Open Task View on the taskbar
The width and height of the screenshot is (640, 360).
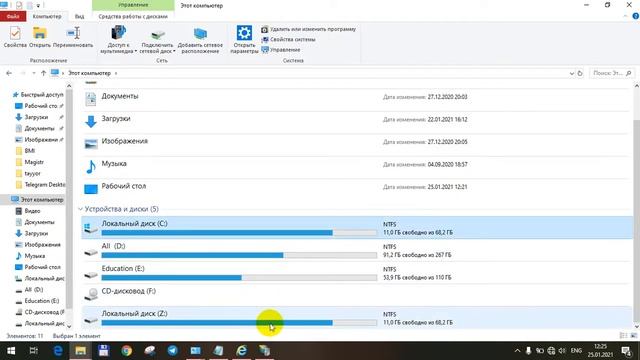pyautogui.click(x=34, y=351)
